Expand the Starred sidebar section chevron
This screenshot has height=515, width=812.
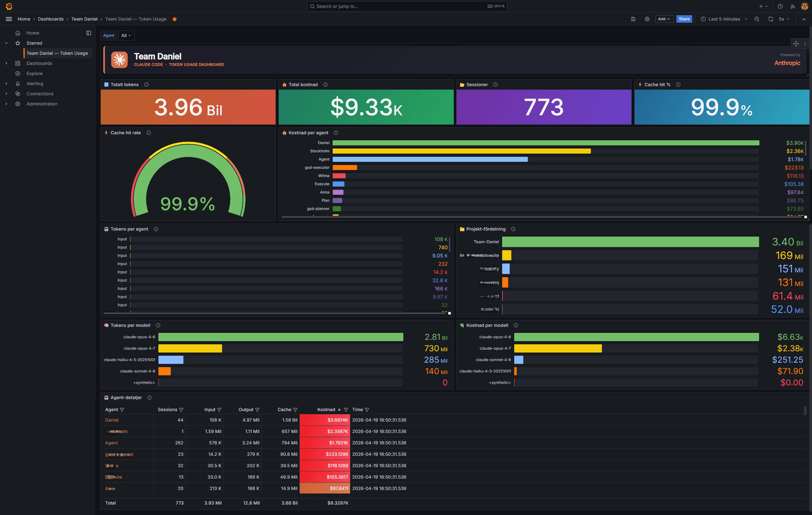pos(6,43)
